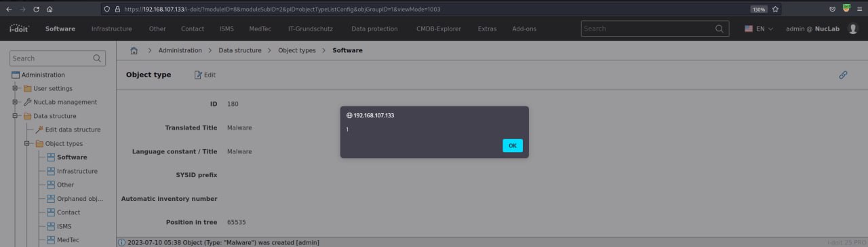Viewport: 868px width, 247px height.
Task: Select Data structure folder in tree
Action: point(55,116)
